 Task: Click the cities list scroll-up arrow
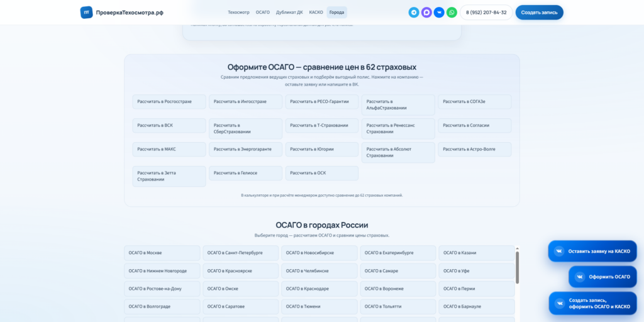tap(517, 248)
